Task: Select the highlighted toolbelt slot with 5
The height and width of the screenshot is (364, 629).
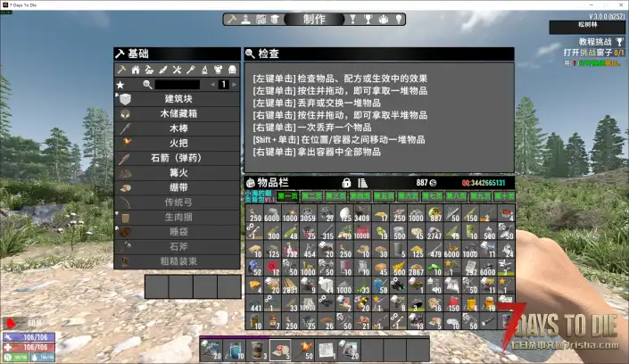Action: [x=280, y=350]
